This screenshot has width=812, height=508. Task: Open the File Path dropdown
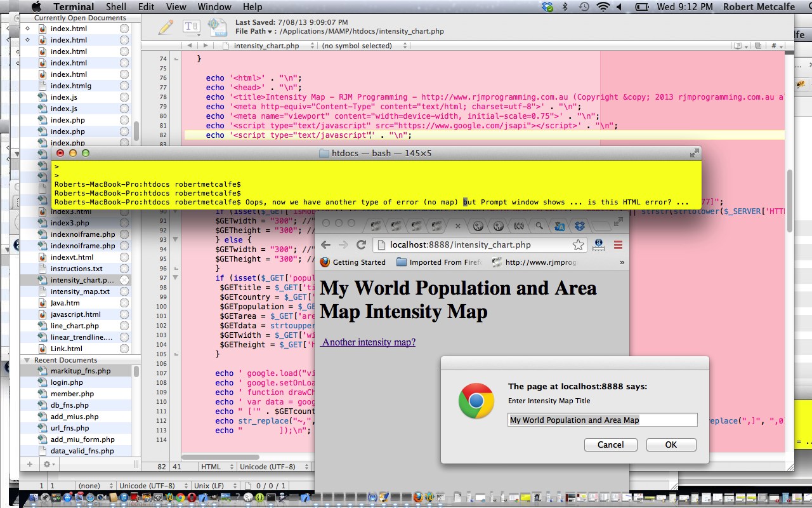[x=254, y=31]
